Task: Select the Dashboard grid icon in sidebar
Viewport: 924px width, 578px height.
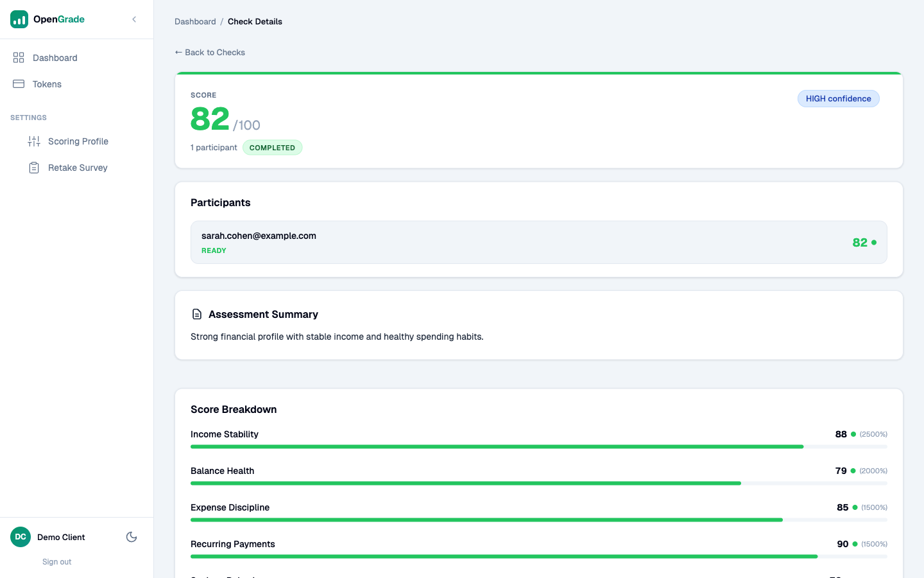Action: (18, 57)
